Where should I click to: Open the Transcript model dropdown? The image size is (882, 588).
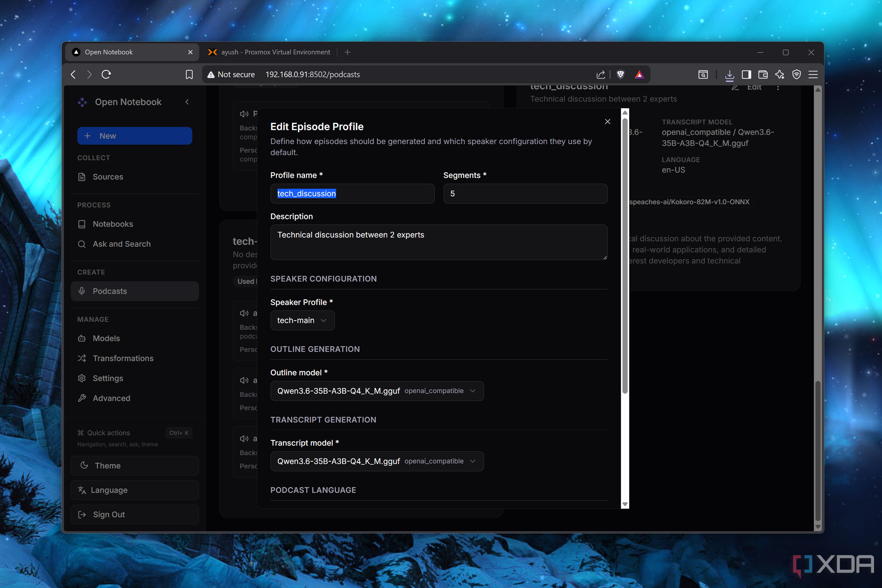[377, 461]
